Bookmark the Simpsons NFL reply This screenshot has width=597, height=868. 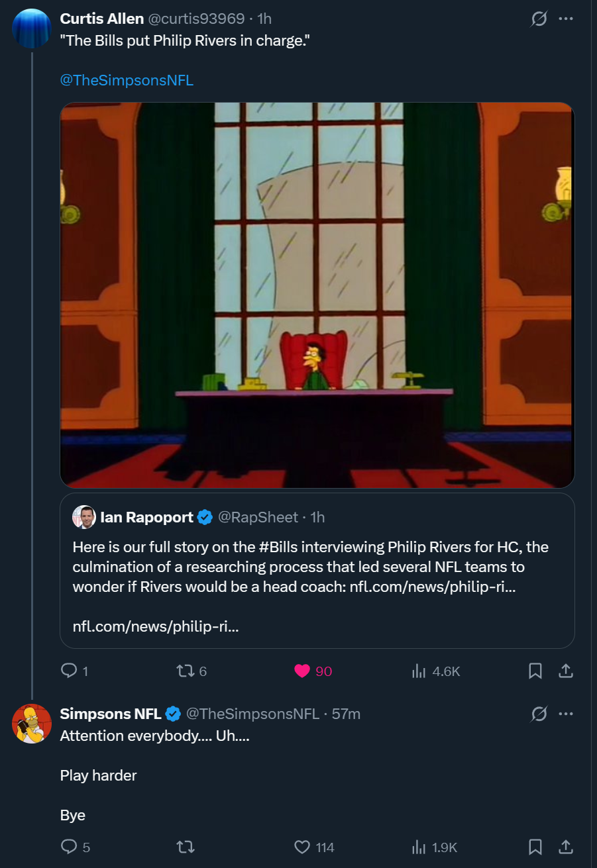pyautogui.click(x=535, y=847)
